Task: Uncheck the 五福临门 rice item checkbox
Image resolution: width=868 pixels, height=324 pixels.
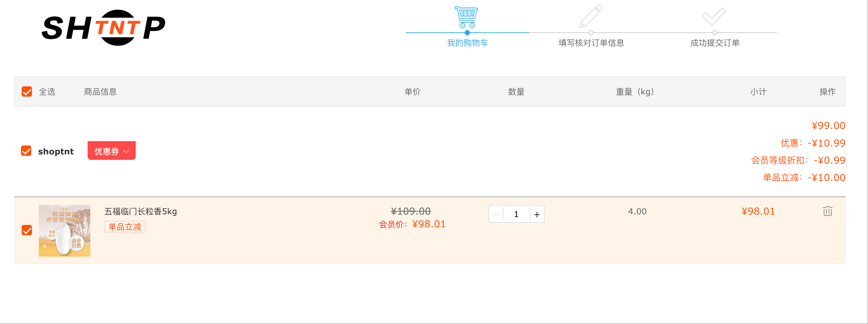Action: [x=27, y=230]
